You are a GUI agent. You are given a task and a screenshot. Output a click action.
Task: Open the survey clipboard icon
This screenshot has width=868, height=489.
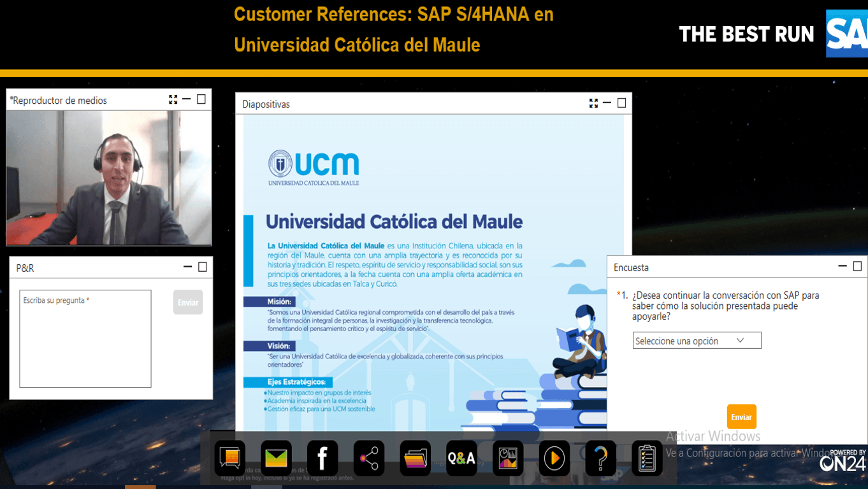647,458
